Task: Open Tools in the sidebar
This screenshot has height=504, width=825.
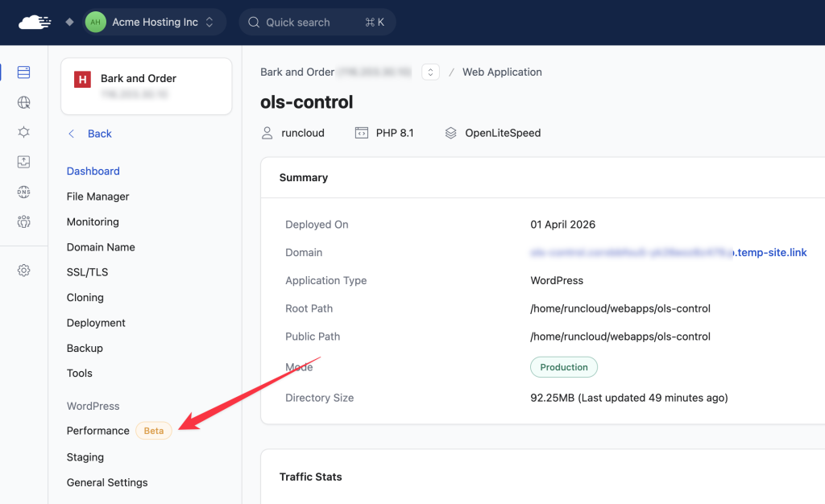Action: tap(80, 373)
